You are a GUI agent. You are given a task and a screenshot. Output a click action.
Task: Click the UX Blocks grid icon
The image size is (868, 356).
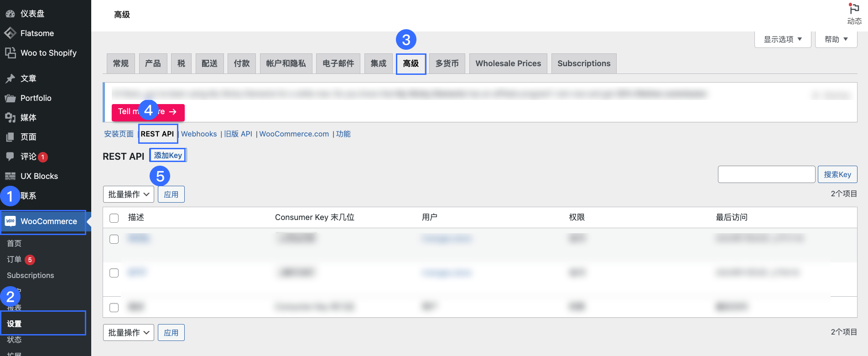pyautogui.click(x=10, y=176)
